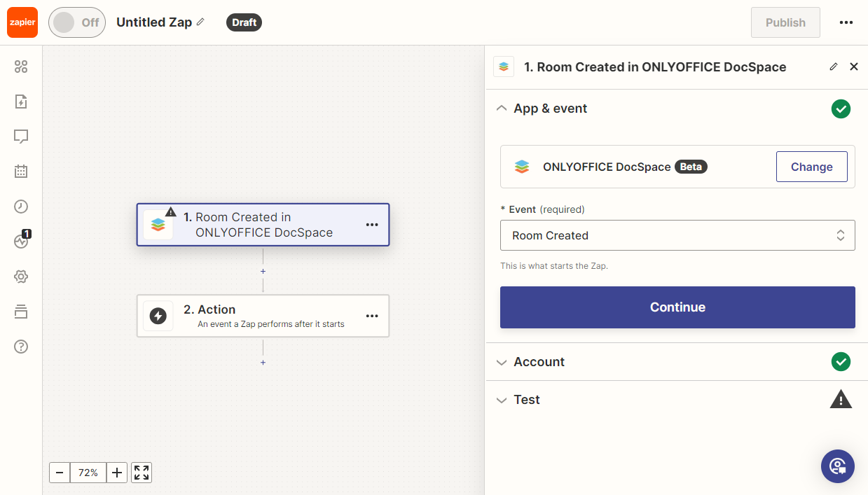Open the schedule calendar icon in sidebar
Screen dimensions: 868x495
(21, 171)
